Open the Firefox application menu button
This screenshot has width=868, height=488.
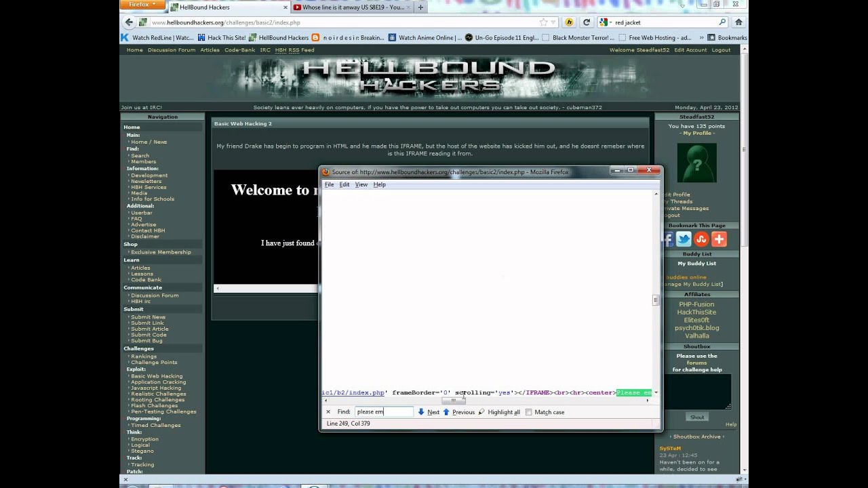click(x=142, y=5)
